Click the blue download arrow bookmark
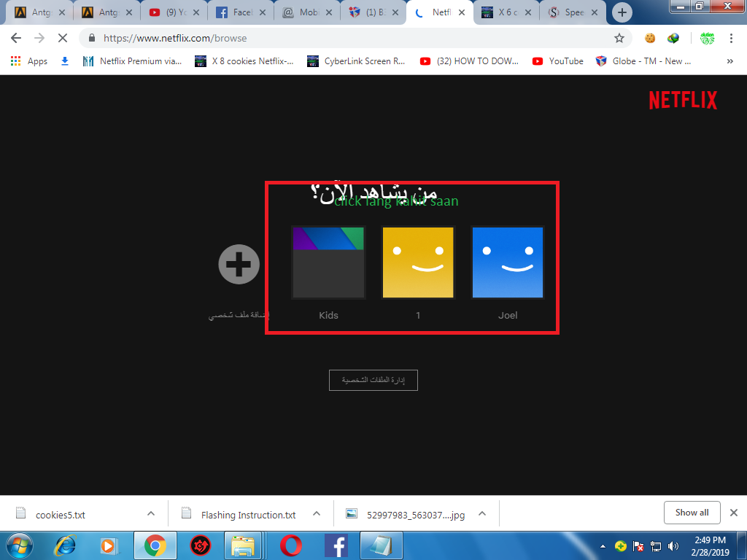 point(65,61)
